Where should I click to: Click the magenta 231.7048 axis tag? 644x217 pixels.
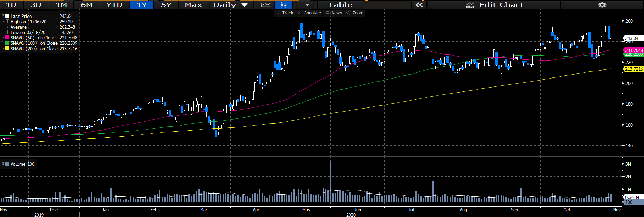[633, 50]
